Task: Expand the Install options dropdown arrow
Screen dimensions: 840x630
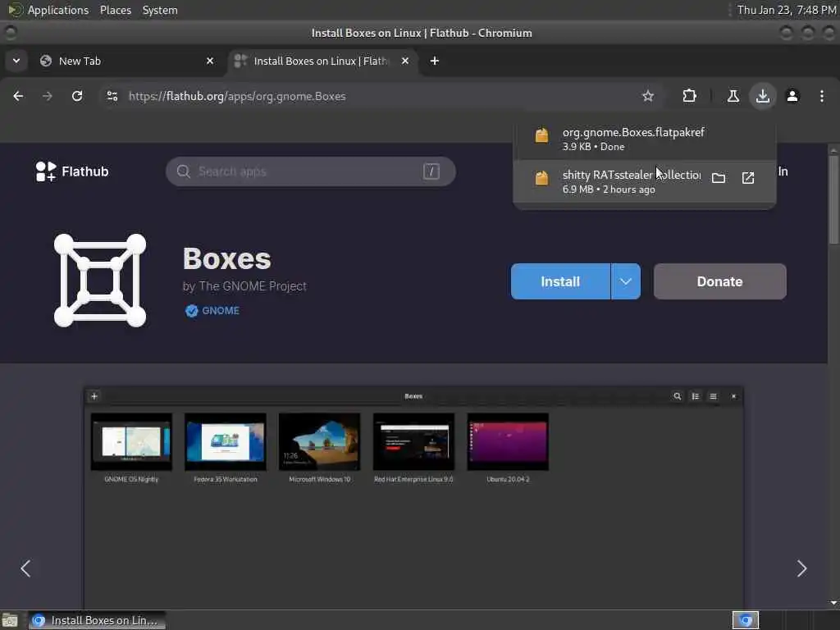Action: [x=626, y=281]
